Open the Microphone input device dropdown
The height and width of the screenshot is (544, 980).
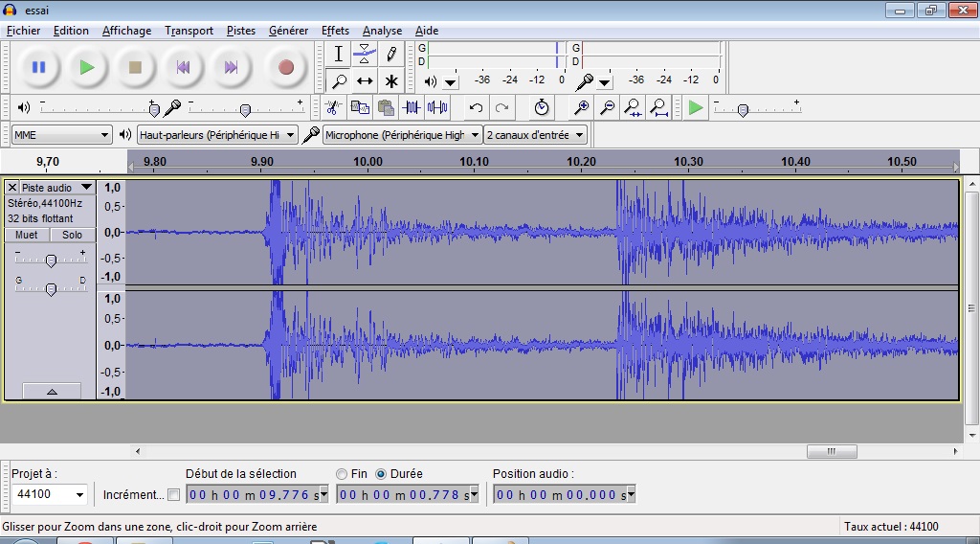pos(402,134)
